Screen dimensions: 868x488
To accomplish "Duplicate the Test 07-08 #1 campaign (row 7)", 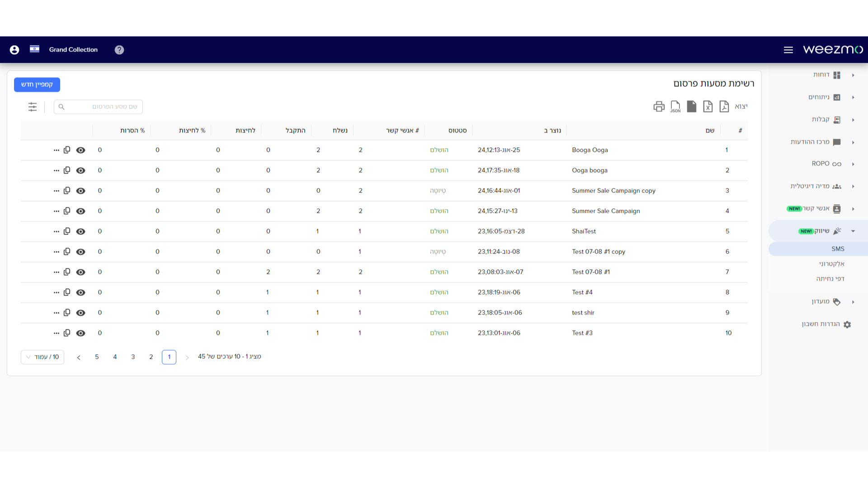I will [x=67, y=272].
